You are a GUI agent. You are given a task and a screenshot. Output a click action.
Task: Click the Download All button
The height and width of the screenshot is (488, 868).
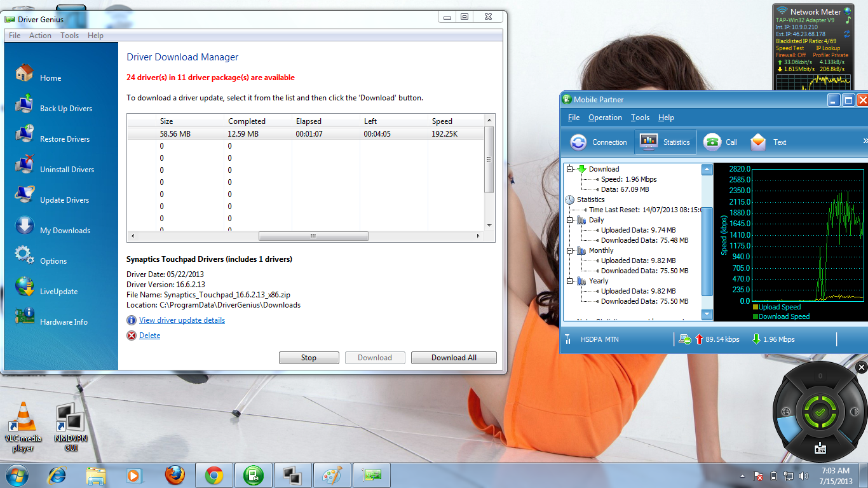[x=454, y=358]
